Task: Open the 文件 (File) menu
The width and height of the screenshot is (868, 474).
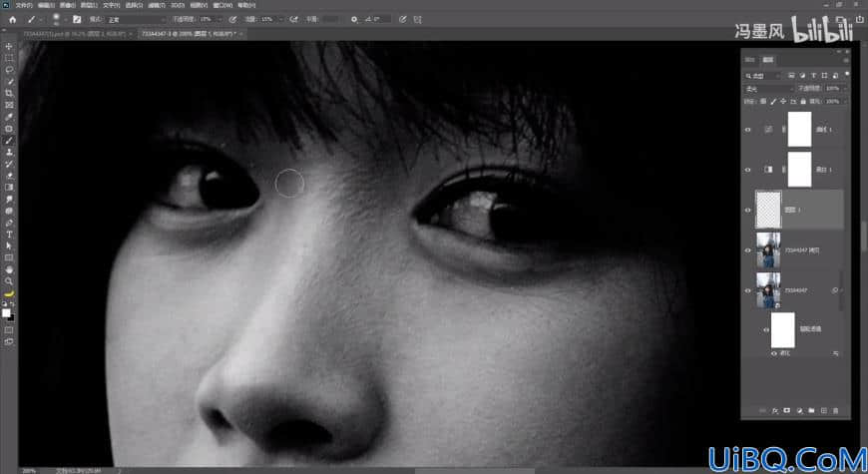Action: (24, 5)
